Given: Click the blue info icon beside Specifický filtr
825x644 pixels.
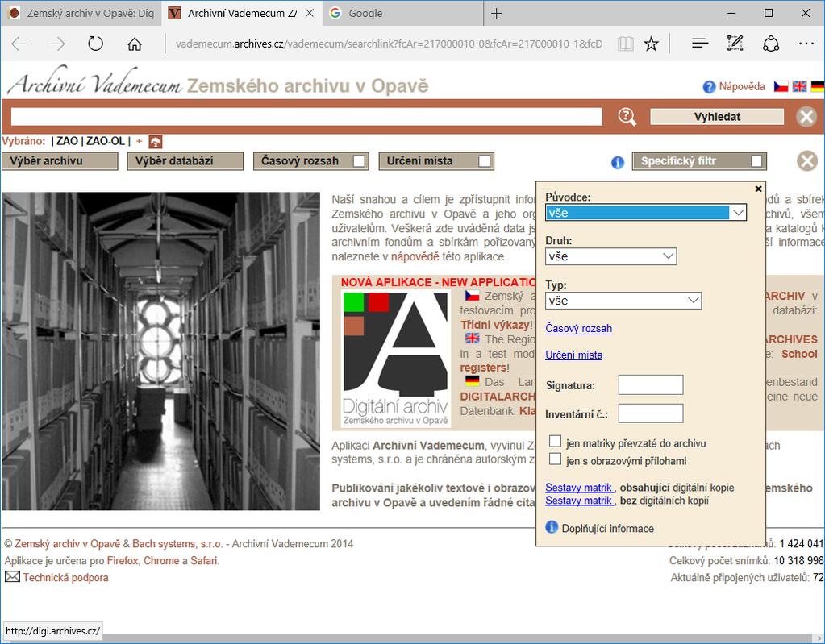Looking at the screenshot, I should click(618, 163).
